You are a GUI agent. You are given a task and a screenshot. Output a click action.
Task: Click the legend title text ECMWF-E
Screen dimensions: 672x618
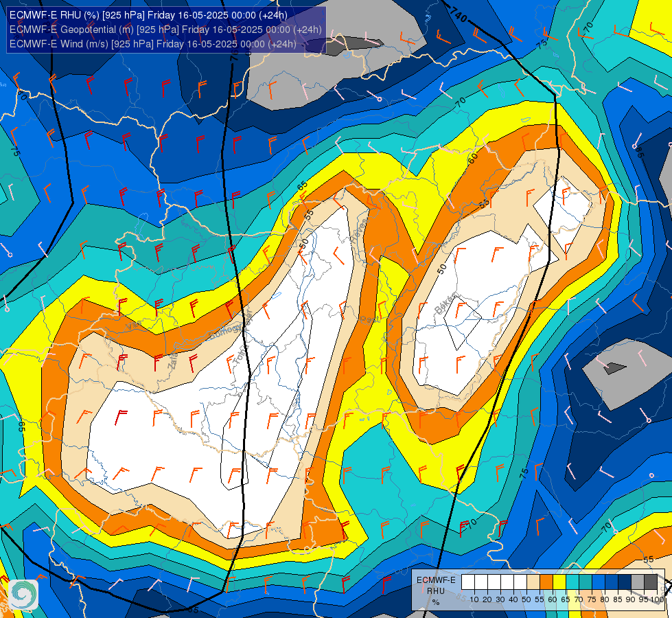coord(437,580)
